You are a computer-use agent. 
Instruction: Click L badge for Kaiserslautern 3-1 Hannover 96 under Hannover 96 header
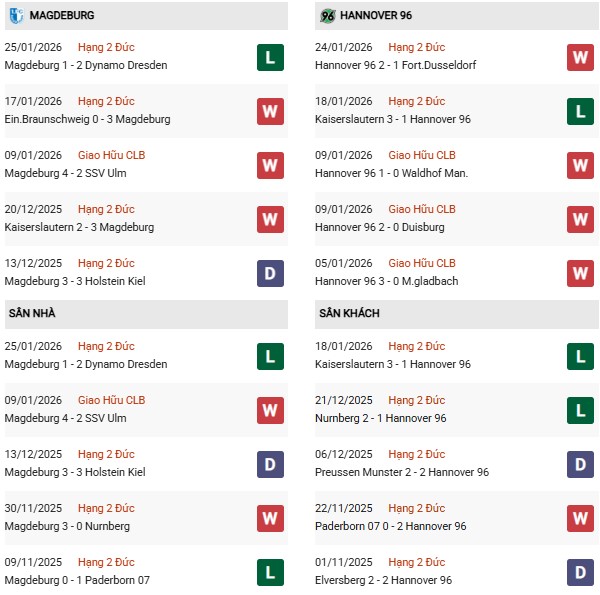[580, 111]
